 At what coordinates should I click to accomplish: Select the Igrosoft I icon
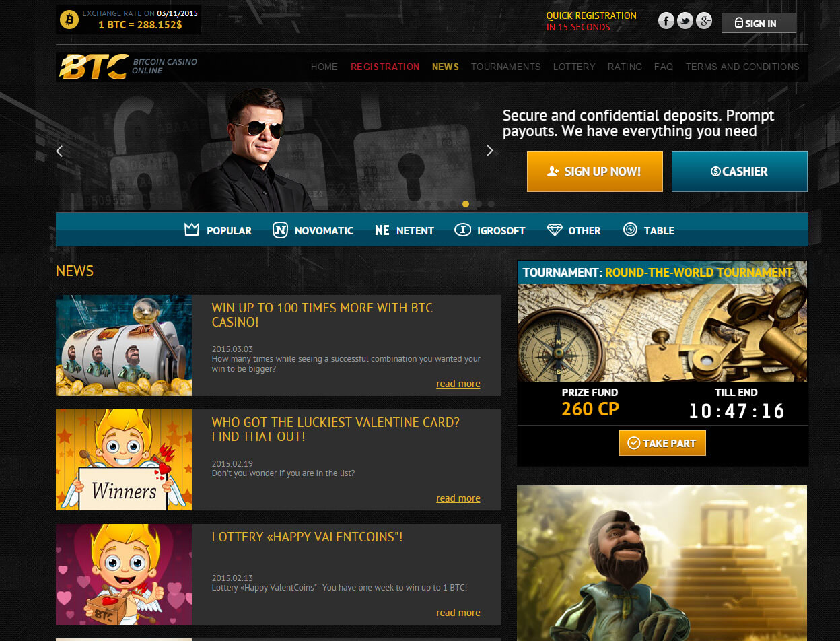[462, 230]
